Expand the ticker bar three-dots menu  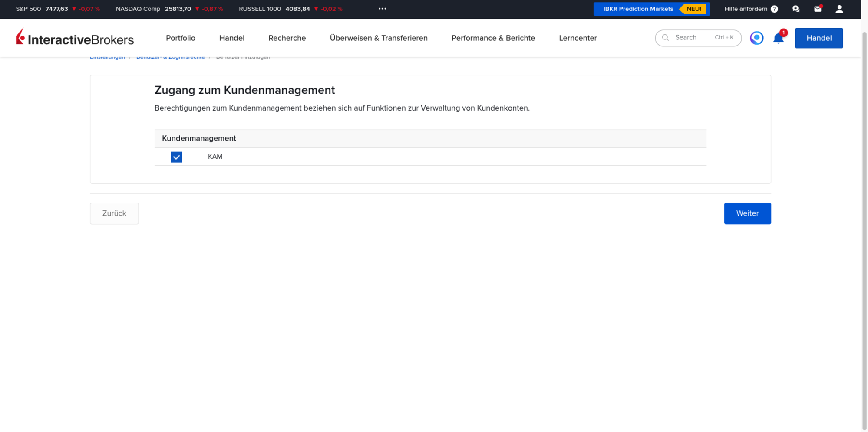click(x=382, y=9)
